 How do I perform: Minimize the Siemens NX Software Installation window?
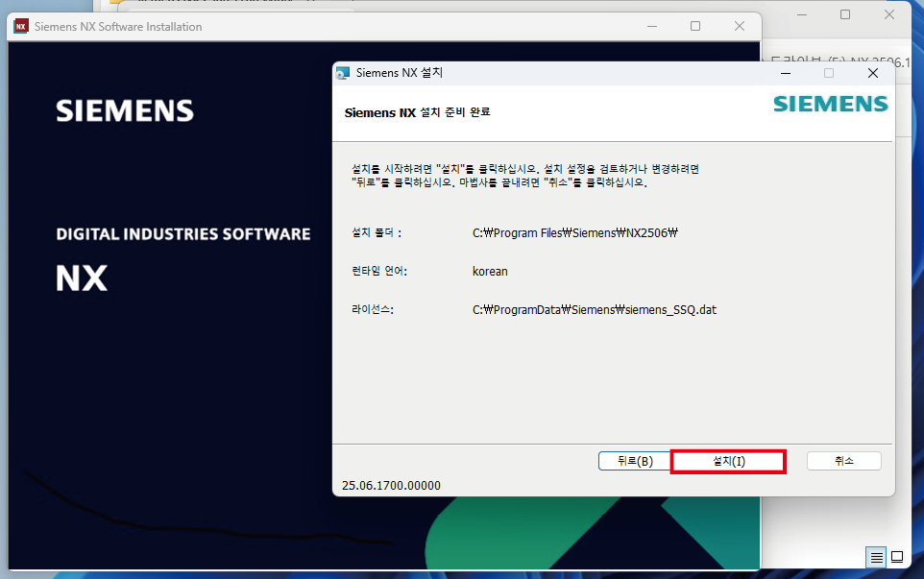(x=652, y=27)
